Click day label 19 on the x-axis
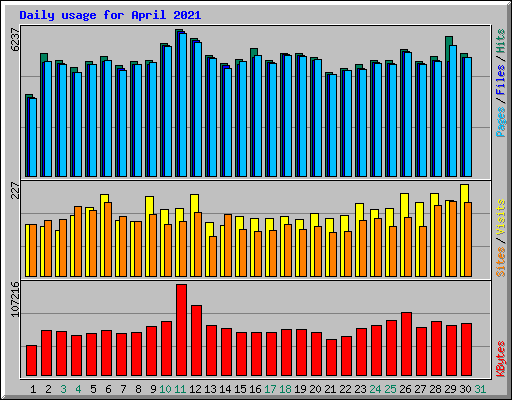 300,389
